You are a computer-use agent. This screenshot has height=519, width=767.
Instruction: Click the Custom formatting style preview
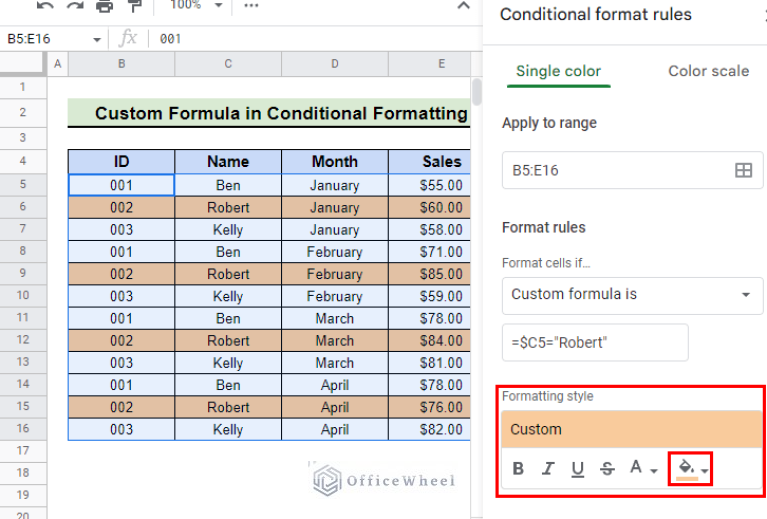pyautogui.click(x=632, y=429)
